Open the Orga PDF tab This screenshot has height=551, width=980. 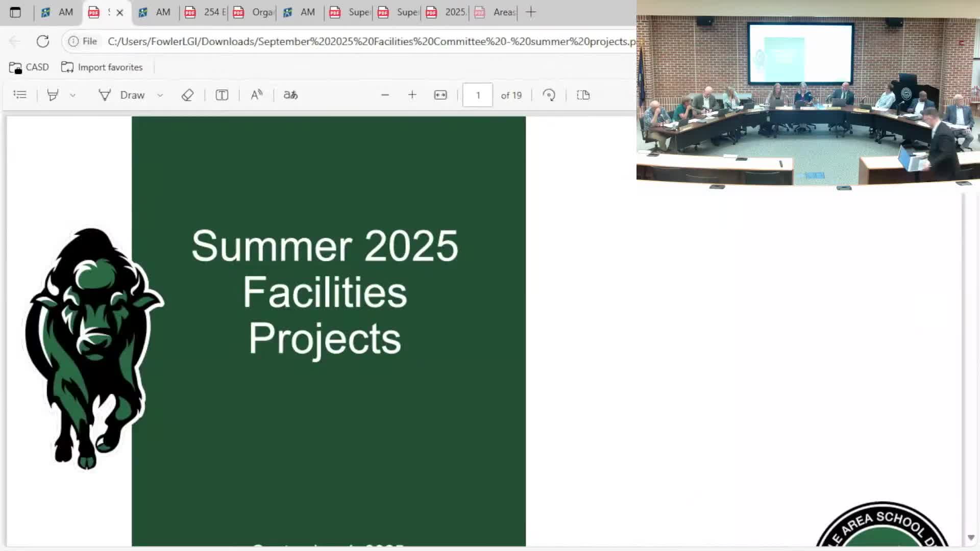pos(252,12)
